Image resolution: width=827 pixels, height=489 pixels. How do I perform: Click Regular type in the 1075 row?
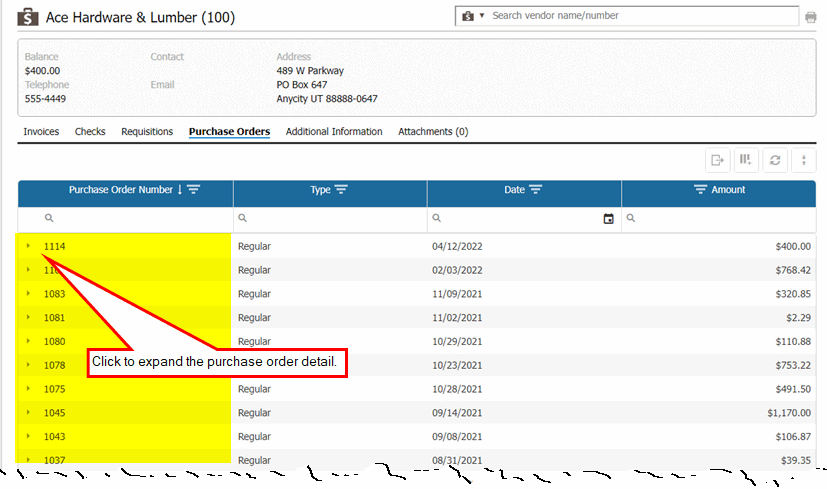pos(254,389)
